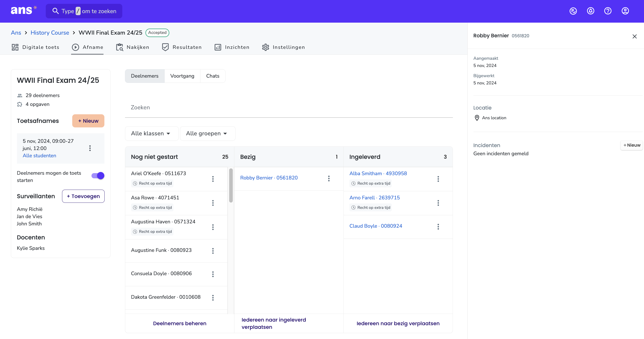Viewport: 644px width, 339px height.
Task: Click 'Iedereen naar ingeleverd verplaatsen'
Action: 274,324
